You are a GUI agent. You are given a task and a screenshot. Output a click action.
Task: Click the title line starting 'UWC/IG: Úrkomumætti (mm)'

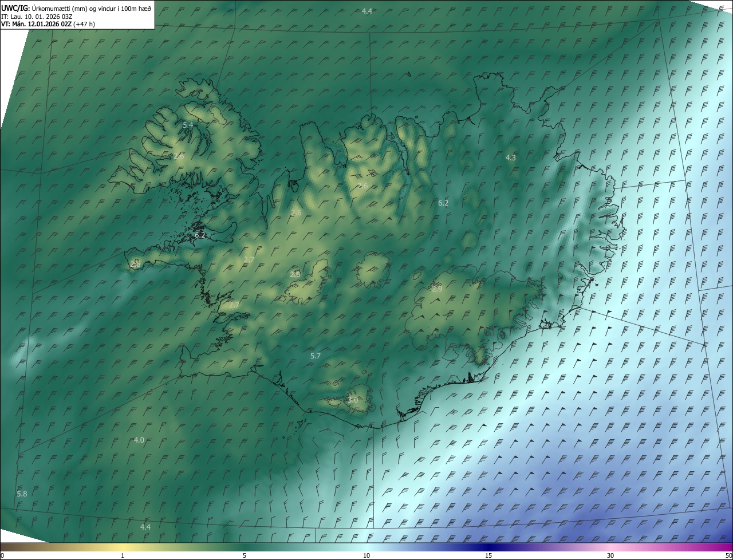click(x=76, y=9)
